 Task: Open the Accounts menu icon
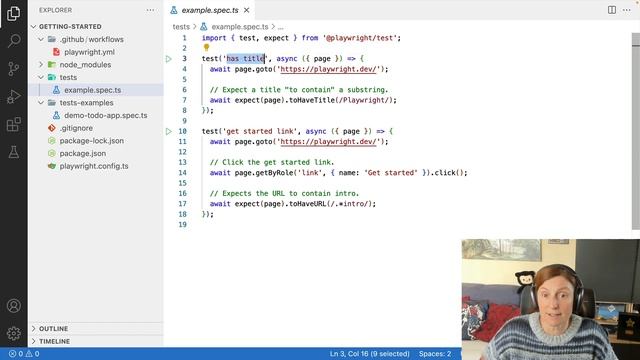13,306
